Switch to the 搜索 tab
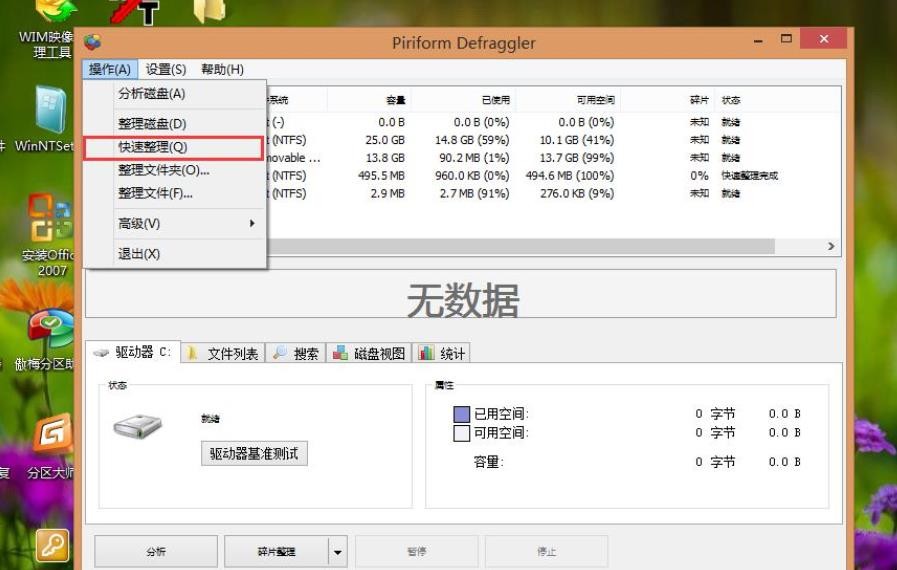Screen dimensions: 897x570 click(x=295, y=354)
